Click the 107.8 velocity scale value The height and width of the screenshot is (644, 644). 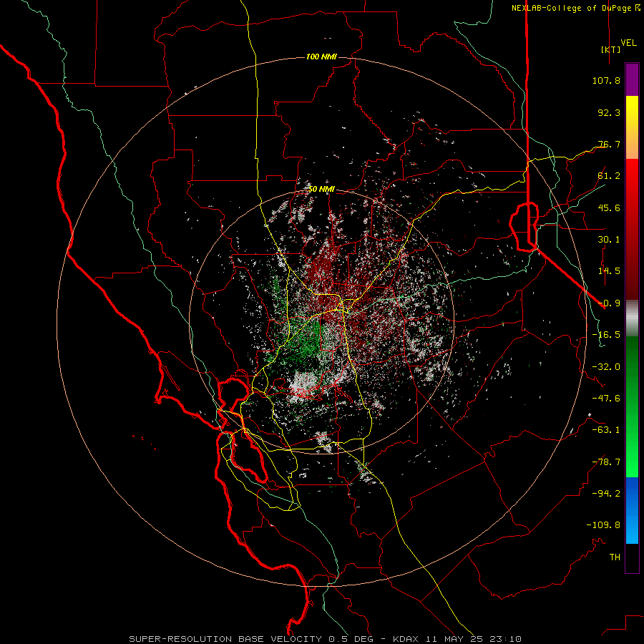pos(606,80)
